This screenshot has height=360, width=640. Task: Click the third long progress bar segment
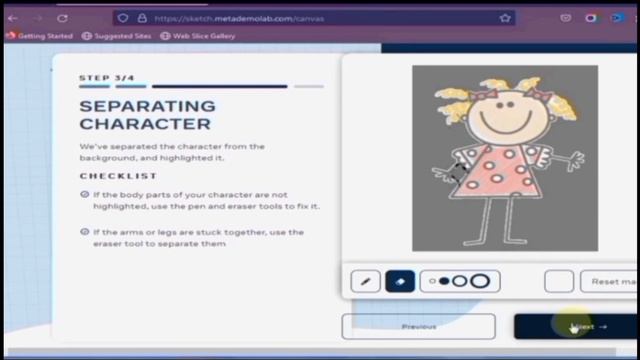point(220,86)
